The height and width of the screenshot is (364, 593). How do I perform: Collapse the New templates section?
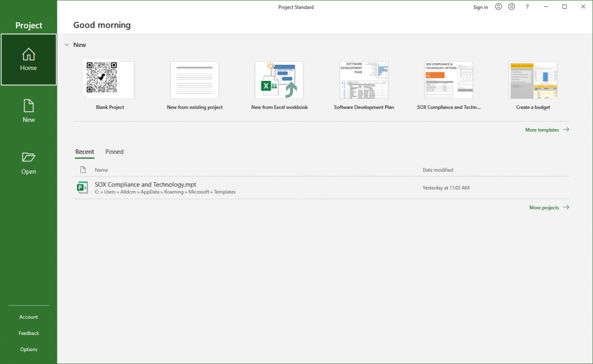point(67,44)
